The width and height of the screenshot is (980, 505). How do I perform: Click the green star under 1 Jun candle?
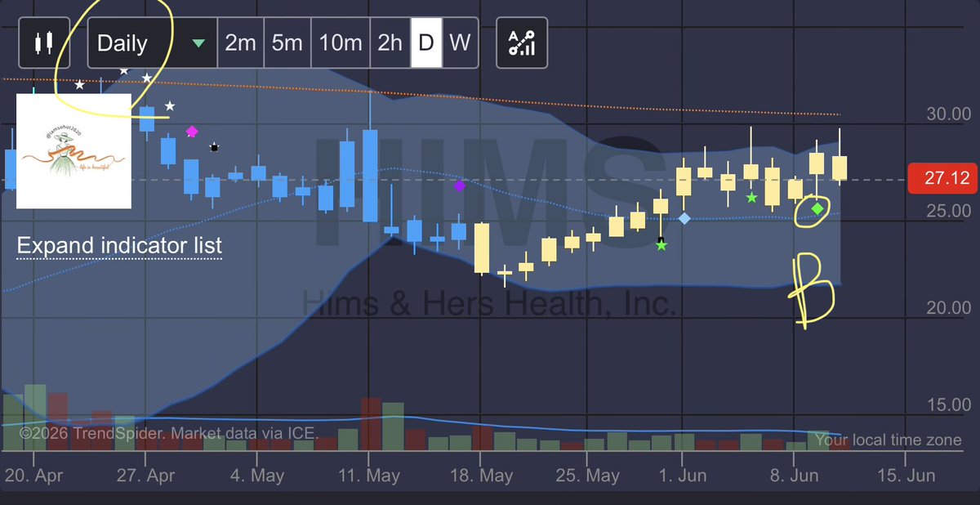click(661, 244)
